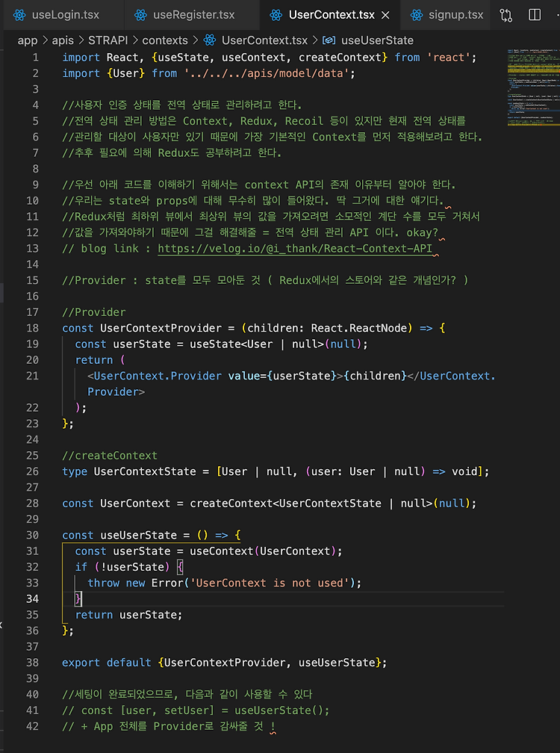Click 'createContext' on the import line 1

tap(340, 58)
